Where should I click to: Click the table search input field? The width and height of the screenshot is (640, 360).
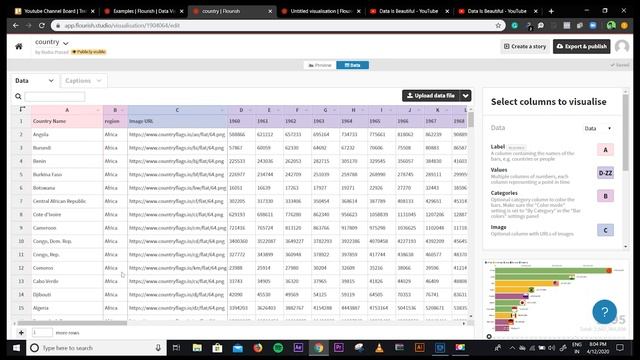[x=55, y=96]
